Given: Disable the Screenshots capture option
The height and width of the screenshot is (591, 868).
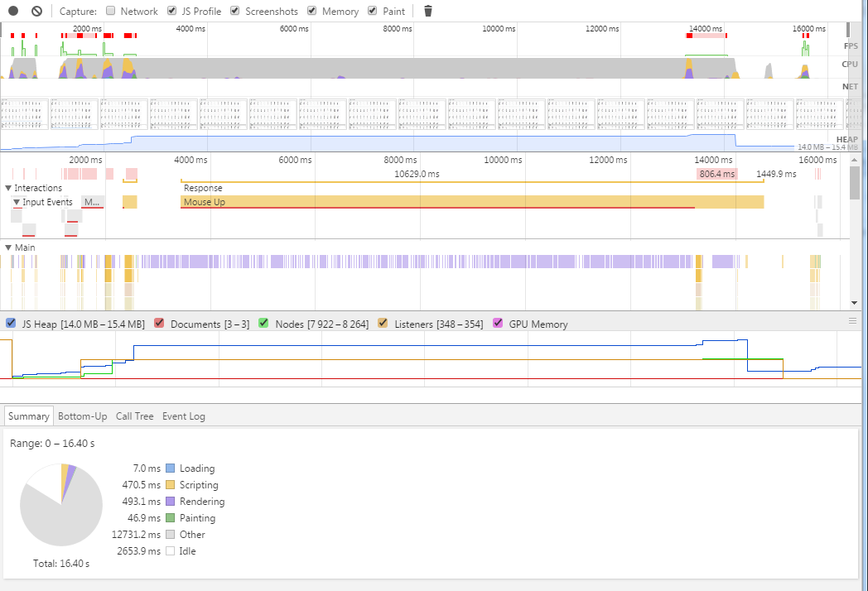Looking at the screenshot, I should click(x=235, y=11).
